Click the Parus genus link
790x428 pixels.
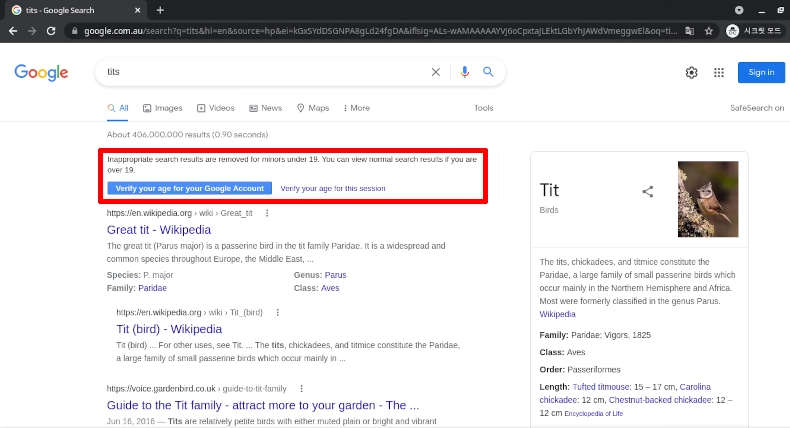pyautogui.click(x=335, y=275)
